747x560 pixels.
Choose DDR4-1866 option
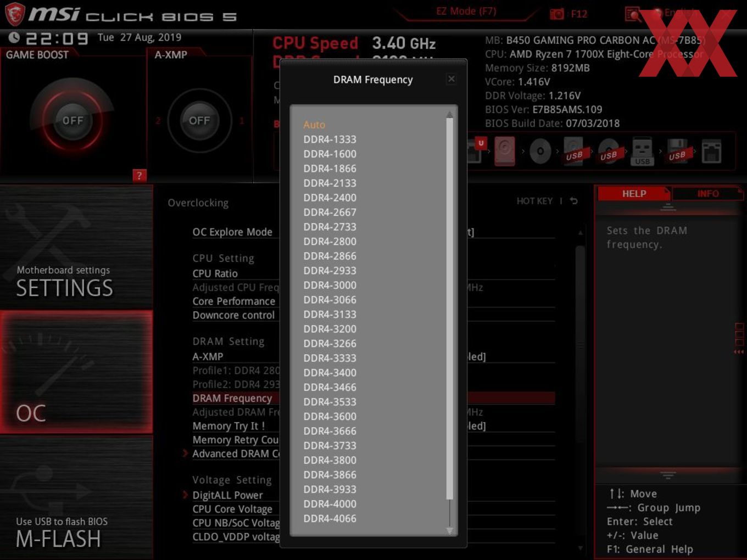tap(330, 169)
